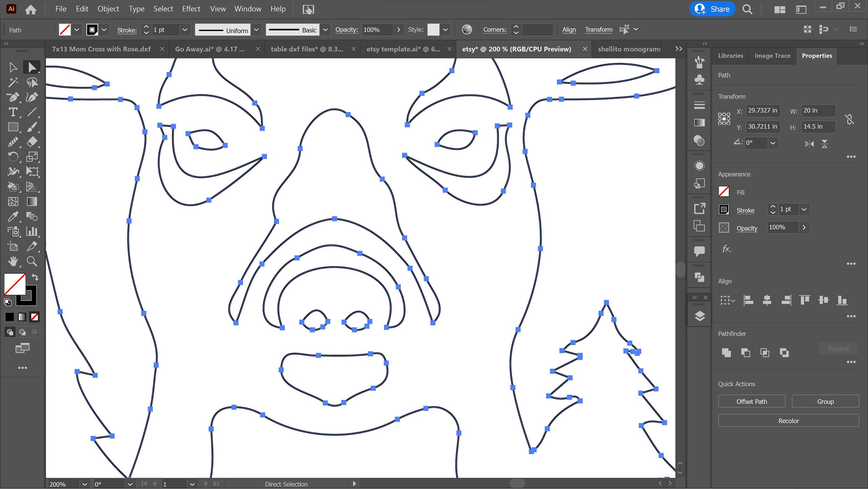The height and width of the screenshot is (489, 868).
Task: Select the Paintbrush tool
Action: click(x=32, y=127)
